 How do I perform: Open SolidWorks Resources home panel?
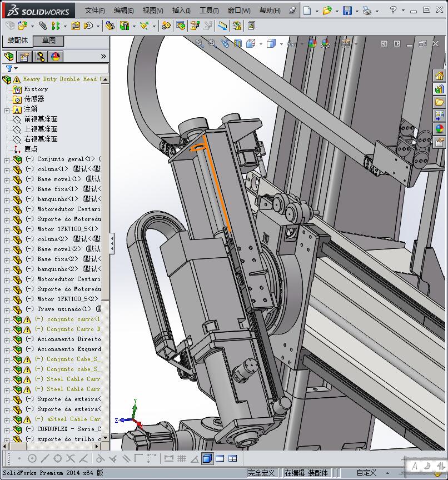tap(439, 76)
